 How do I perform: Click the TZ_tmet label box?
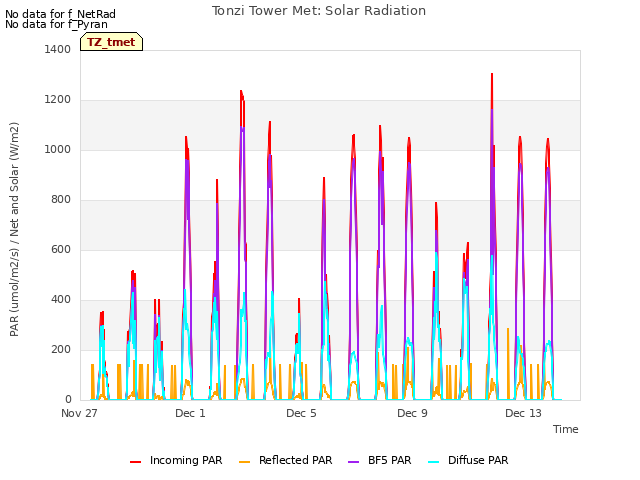pyautogui.click(x=111, y=42)
